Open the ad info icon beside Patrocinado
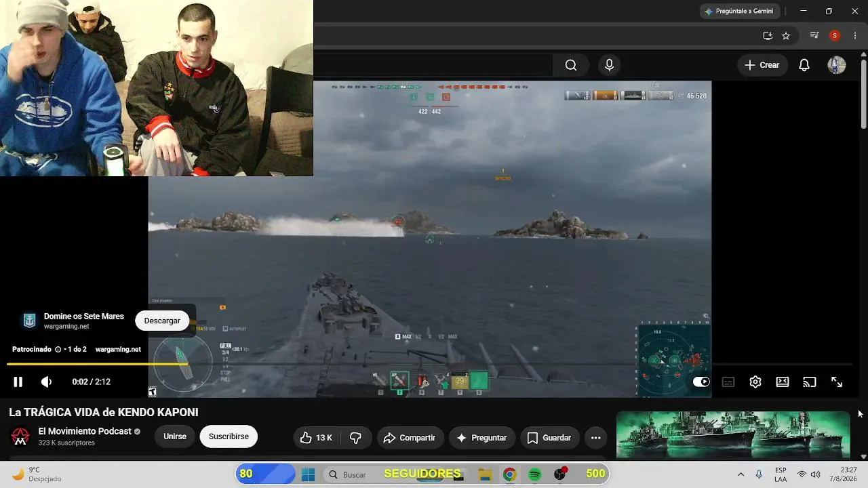This screenshot has height=488, width=868. point(58,349)
